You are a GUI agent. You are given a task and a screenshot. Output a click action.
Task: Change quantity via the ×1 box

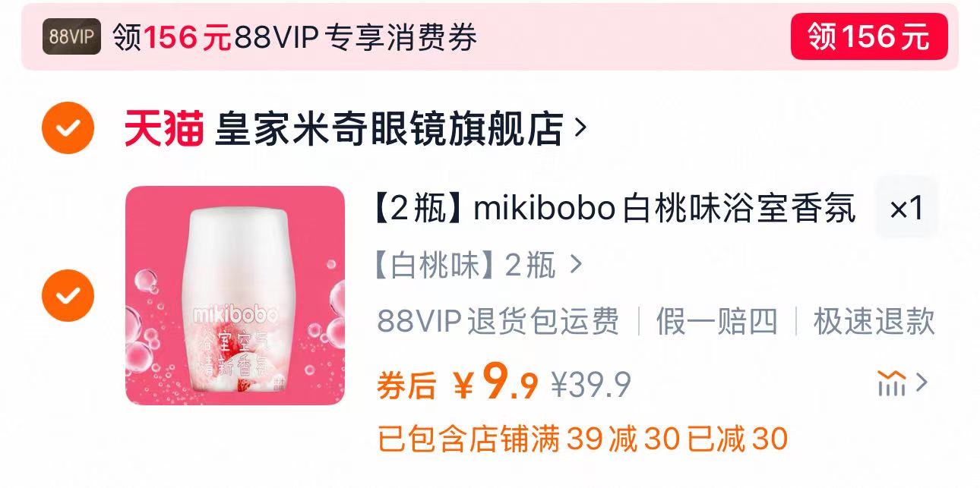pyautogui.click(x=906, y=208)
